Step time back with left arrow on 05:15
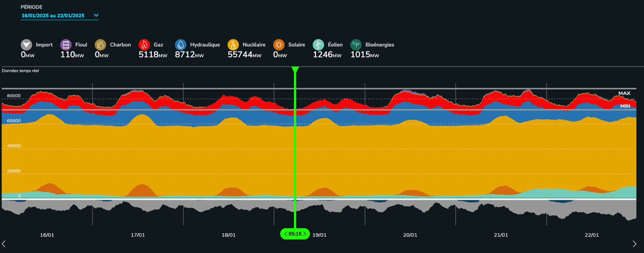 (286, 234)
